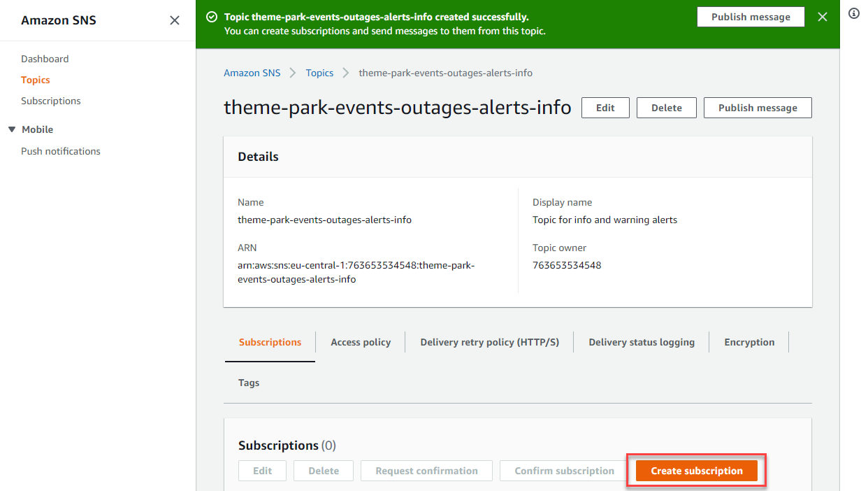Switch to the Access policy tab

pos(361,342)
